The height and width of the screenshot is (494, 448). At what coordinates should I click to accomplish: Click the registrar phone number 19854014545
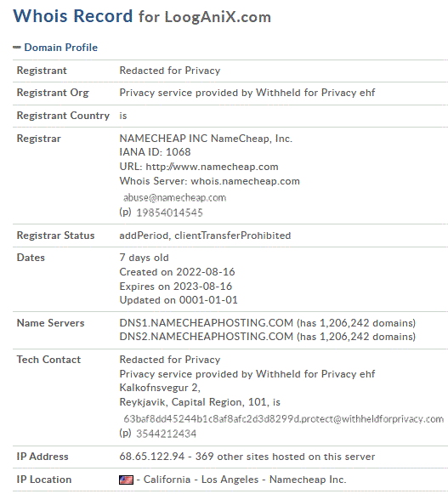(169, 213)
